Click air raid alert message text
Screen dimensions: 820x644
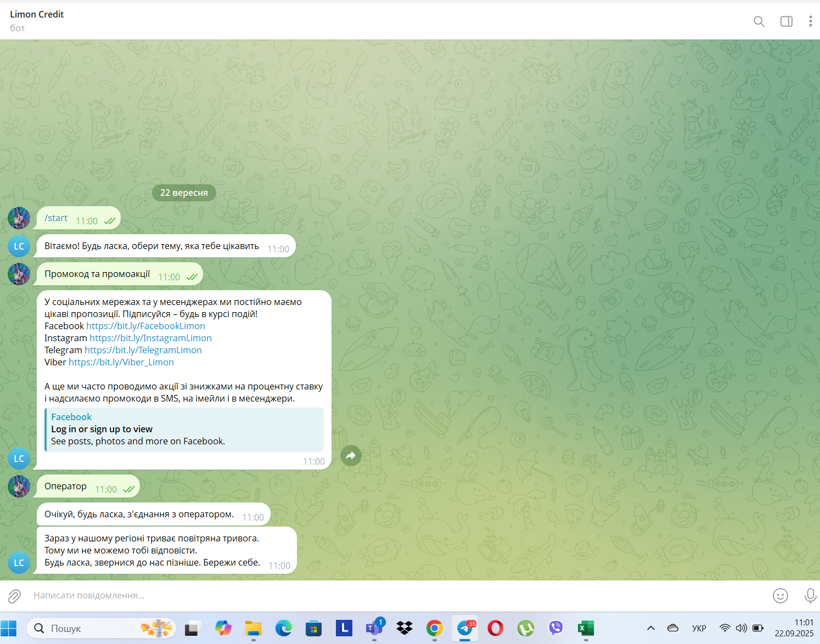[x=152, y=550]
